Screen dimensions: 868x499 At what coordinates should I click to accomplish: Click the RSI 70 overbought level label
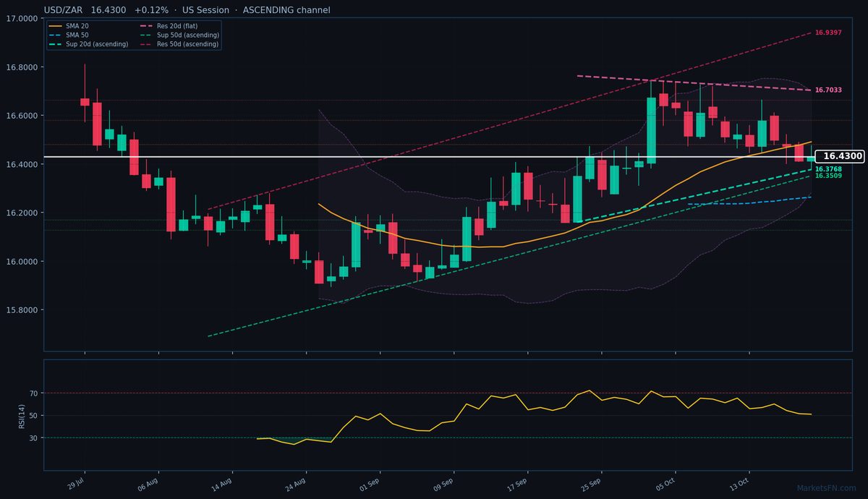pos(34,393)
